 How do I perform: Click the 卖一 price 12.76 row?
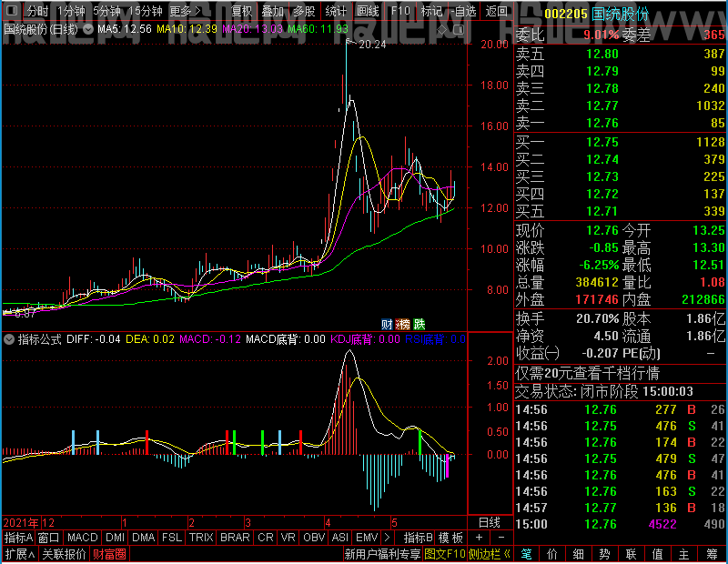click(620, 123)
